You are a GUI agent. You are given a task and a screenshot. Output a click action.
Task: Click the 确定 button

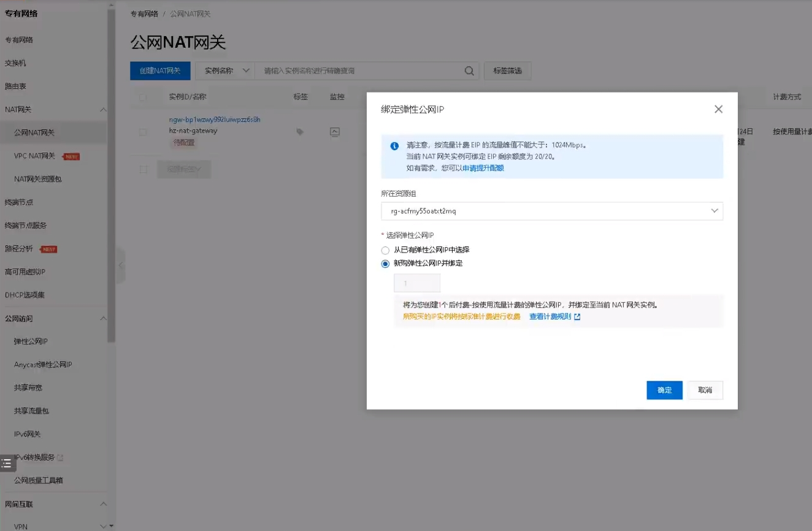[x=664, y=390]
